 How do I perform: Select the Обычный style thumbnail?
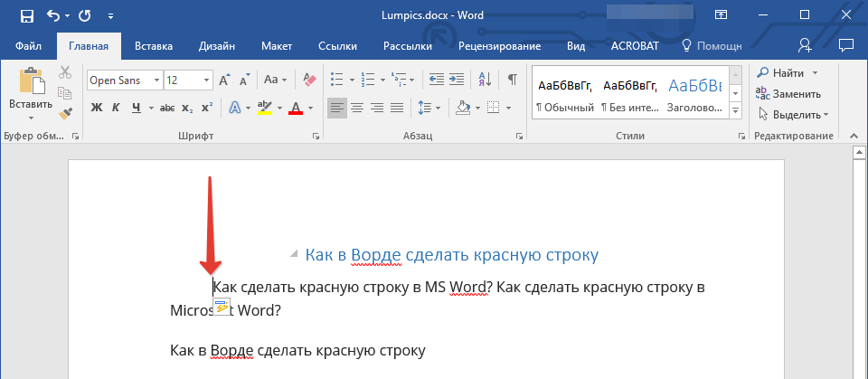tap(563, 94)
